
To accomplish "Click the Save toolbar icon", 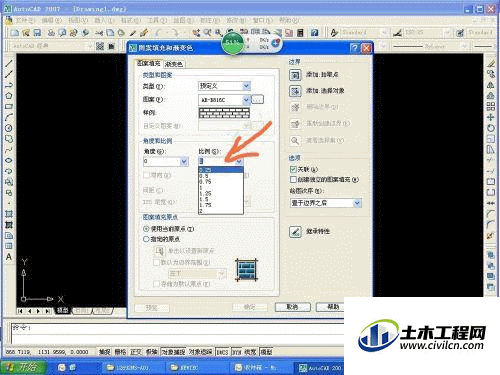I will (x=37, y=33).
